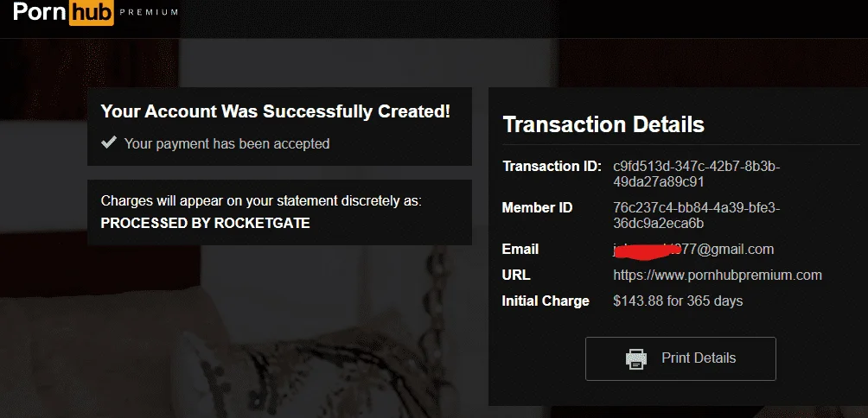Click the Initial Charge label
Screen dimensions: 868x418
[546, 301]
